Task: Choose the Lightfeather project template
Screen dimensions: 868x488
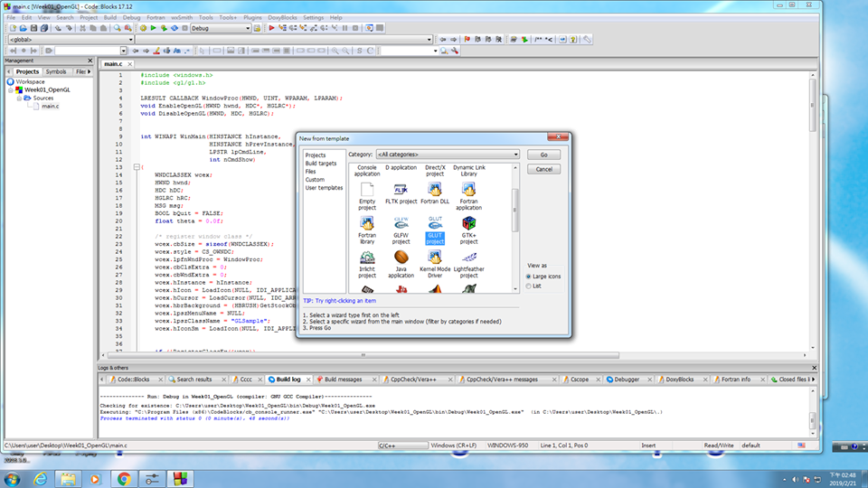Action: (x=468, y=265)
